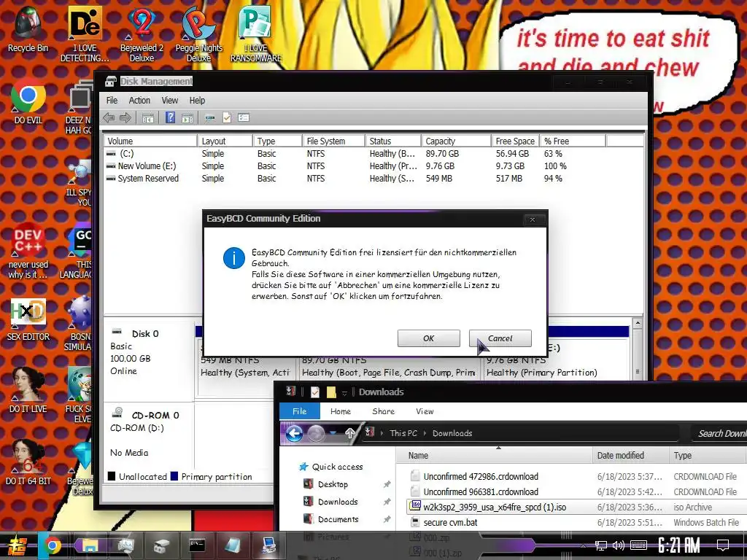747x560 pixels.
Task: Open the action center notification icon
Action: 723,545
